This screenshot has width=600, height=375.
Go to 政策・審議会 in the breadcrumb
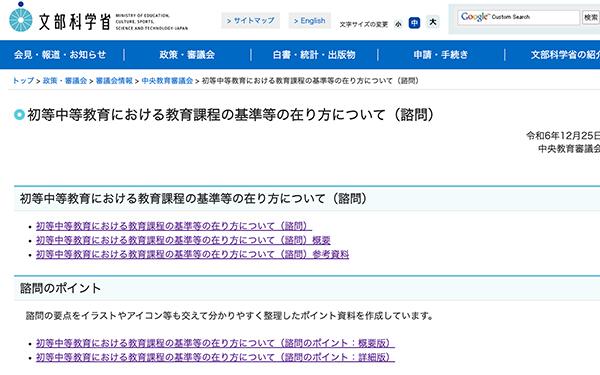65,81
